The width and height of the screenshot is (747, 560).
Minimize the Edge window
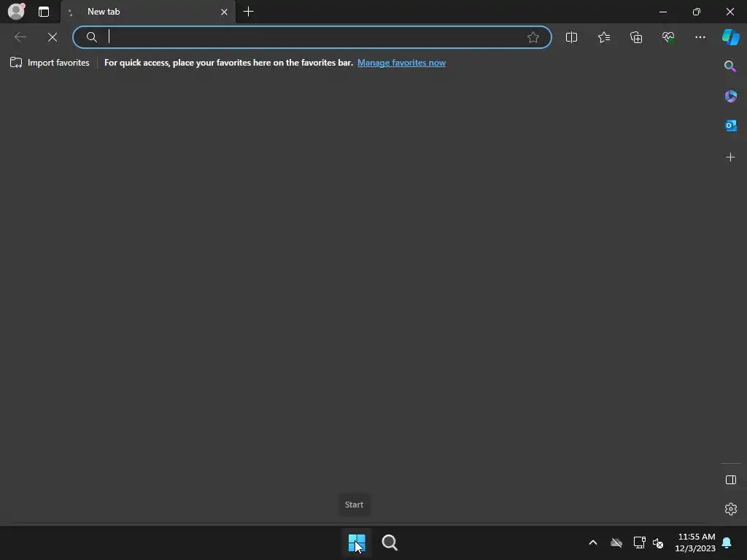click(662, 12)
